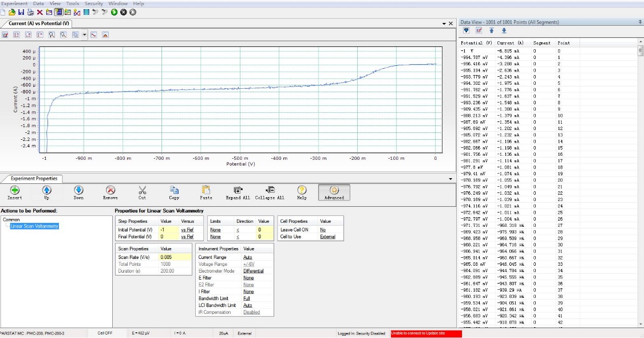Open the graph tab list dropdown arrow
The image size is (644, 338).
444,23
